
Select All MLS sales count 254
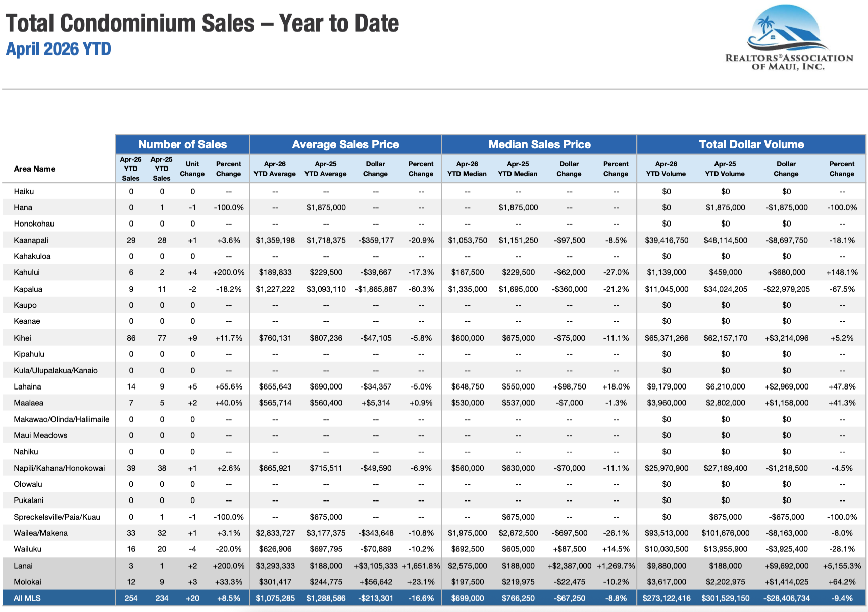pyautogui.click(x=131, y=598)
